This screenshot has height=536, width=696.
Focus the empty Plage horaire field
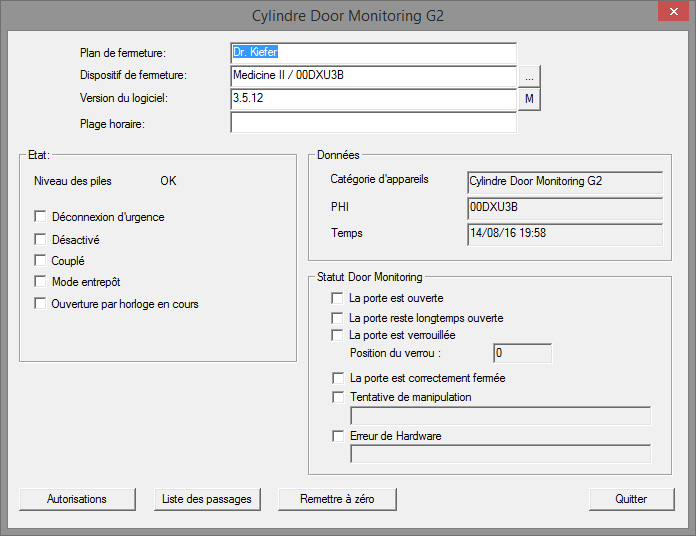(x=373, y=123)
